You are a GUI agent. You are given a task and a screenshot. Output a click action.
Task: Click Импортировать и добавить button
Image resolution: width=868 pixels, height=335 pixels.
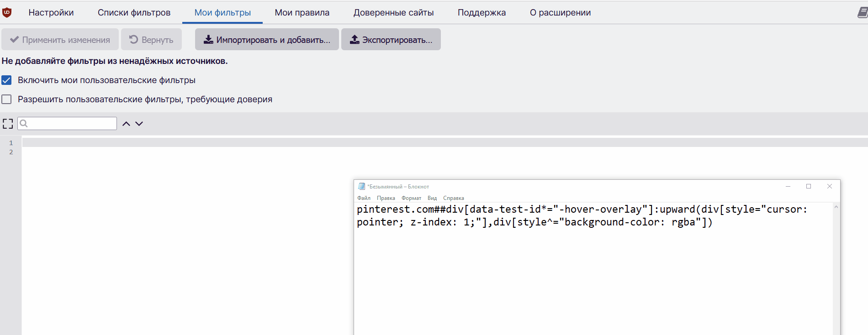267,40
